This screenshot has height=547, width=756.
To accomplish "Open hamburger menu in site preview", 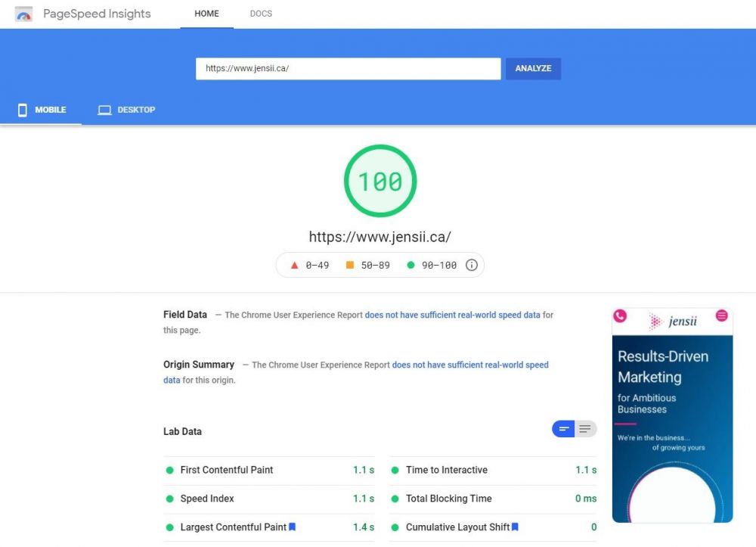I will (722, 315).
